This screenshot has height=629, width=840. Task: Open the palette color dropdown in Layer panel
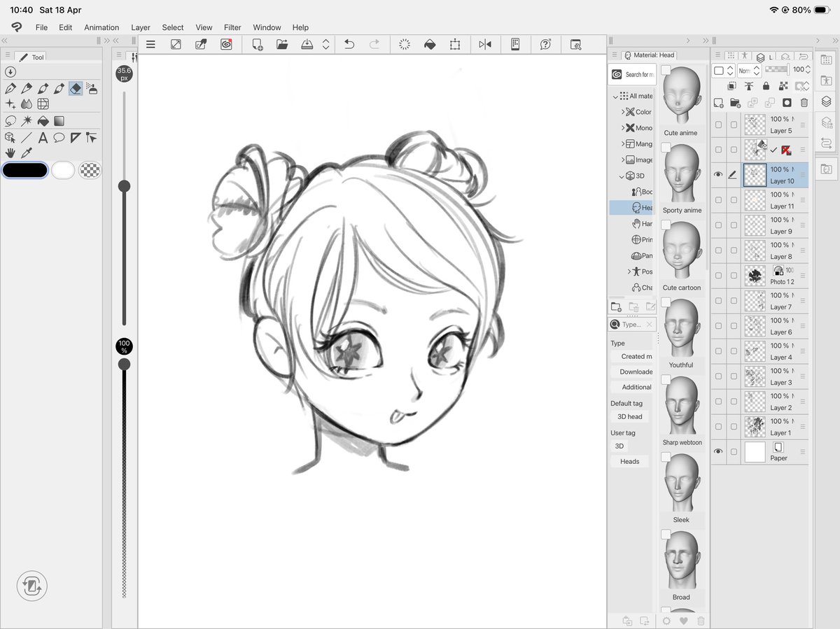[723, 71]
